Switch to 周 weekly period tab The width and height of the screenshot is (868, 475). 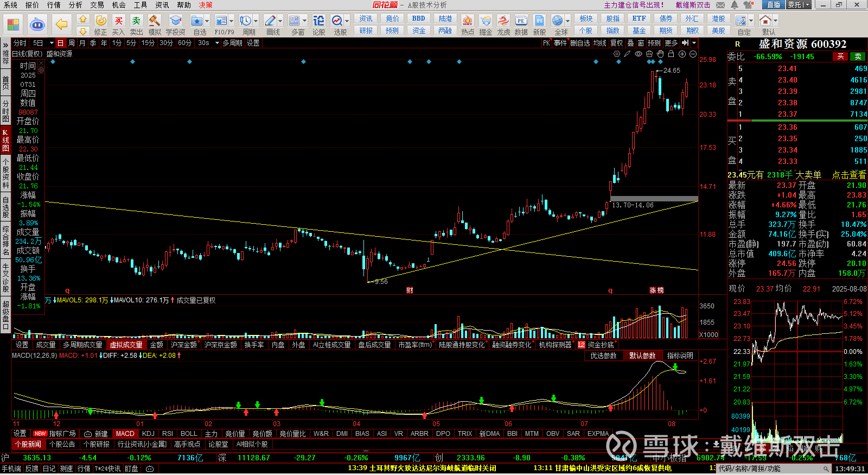pos(72,43)
